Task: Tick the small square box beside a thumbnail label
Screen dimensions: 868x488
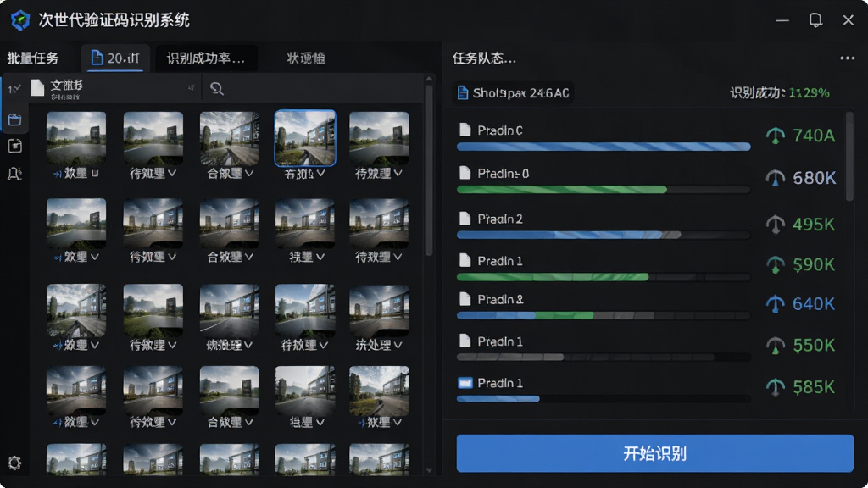Action: tap(95, 173)
